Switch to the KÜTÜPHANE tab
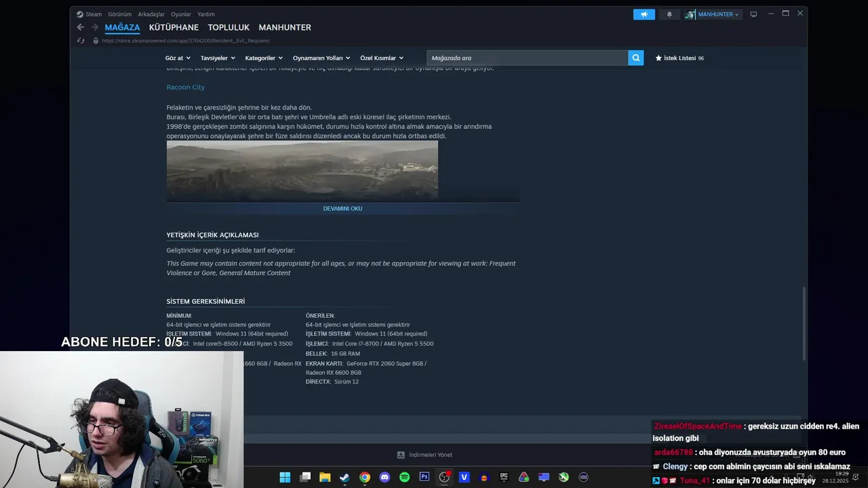868x488 pixels. coord(174,28)
